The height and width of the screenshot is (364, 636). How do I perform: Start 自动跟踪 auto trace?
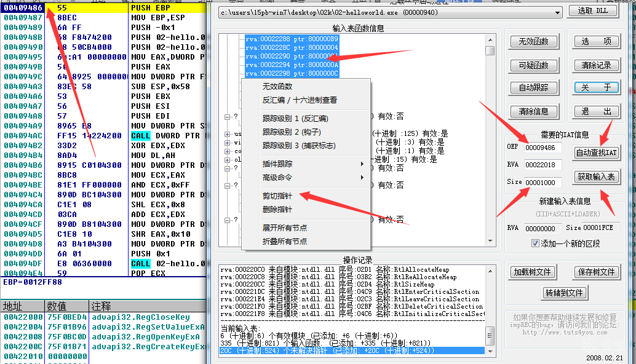click(533, 87)
